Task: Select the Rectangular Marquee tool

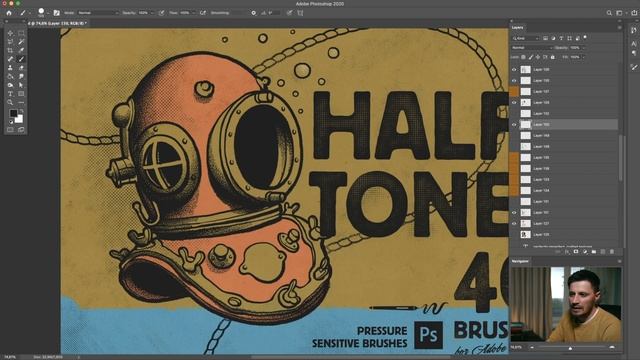Action: tap(21, 33)
